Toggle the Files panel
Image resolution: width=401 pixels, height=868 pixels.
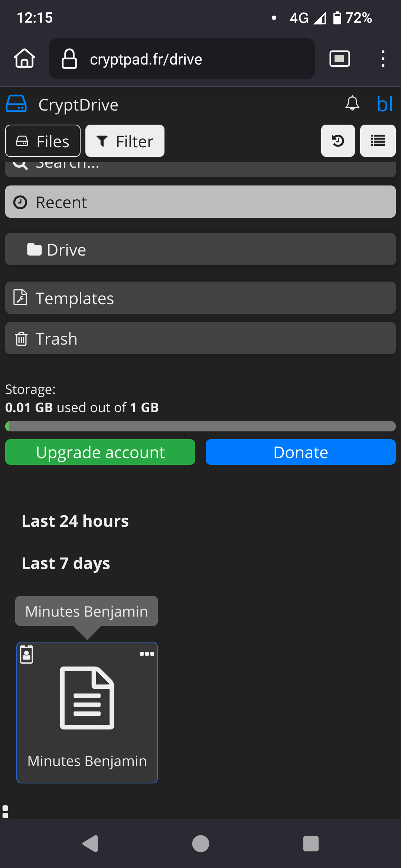tap(43, 141)
